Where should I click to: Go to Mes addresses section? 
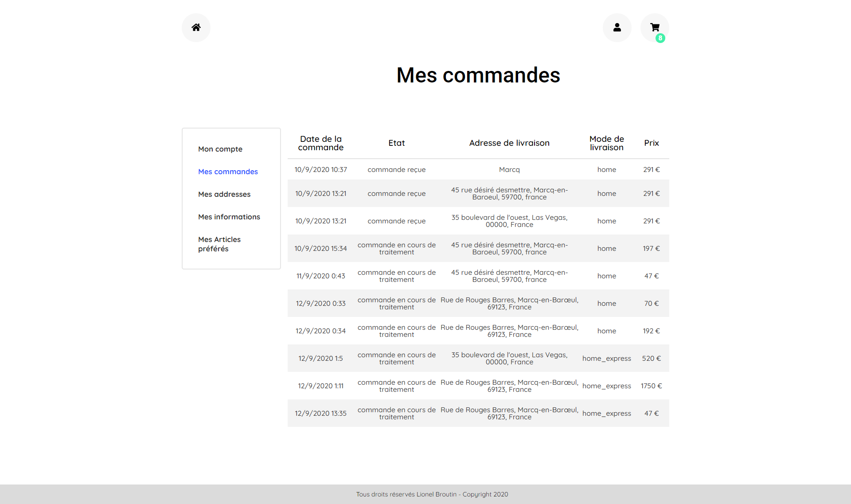click(224, 194)
